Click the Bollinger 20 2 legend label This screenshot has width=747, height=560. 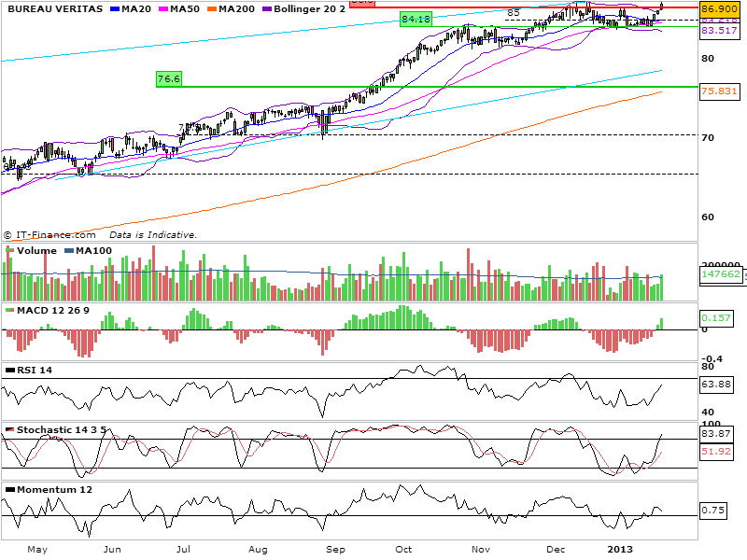tap(310, 9)
